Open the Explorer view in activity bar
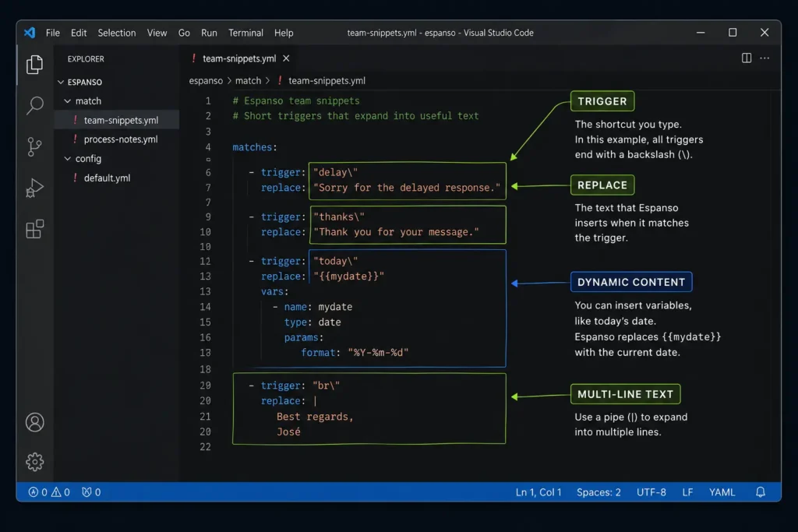Screen dimensions: 798x532 pos(34,64)
